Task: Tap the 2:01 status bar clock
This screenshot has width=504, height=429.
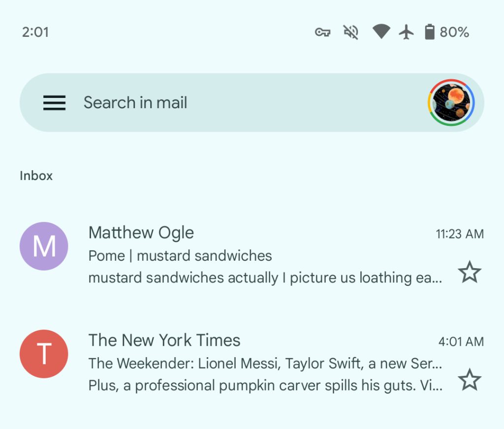Action: point(35,32)
